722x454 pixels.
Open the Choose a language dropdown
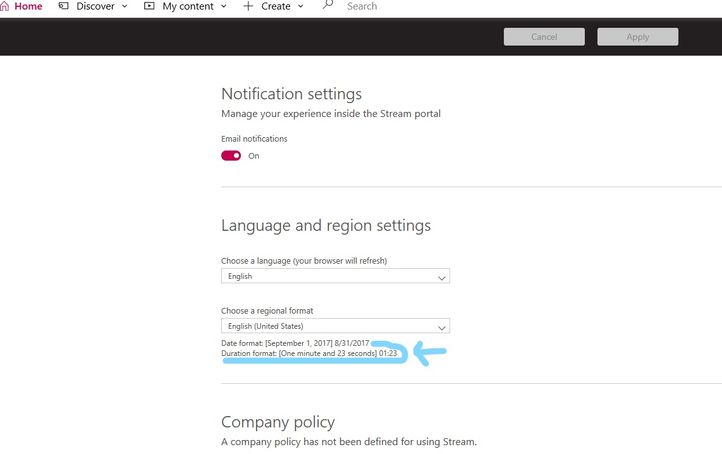[336, 276]
